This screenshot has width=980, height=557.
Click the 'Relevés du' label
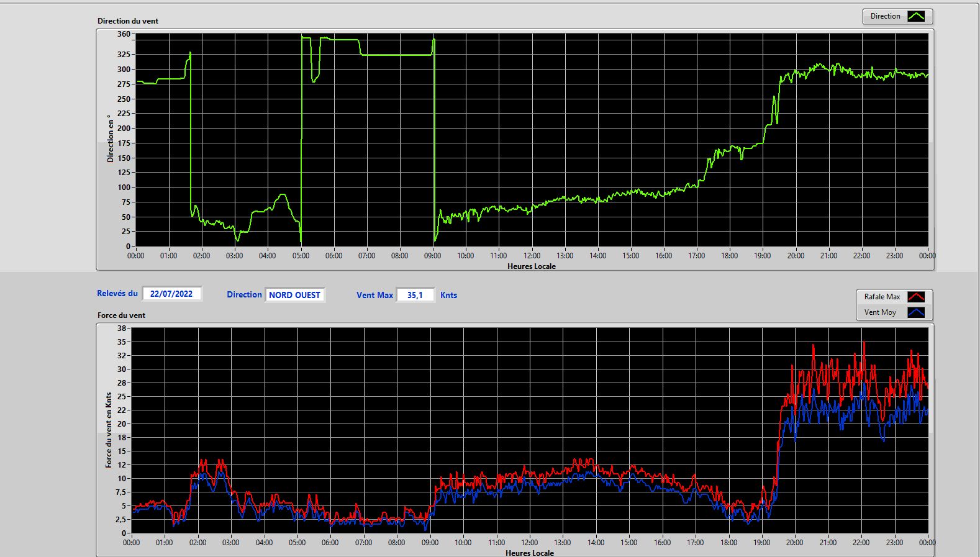(117, 294)
